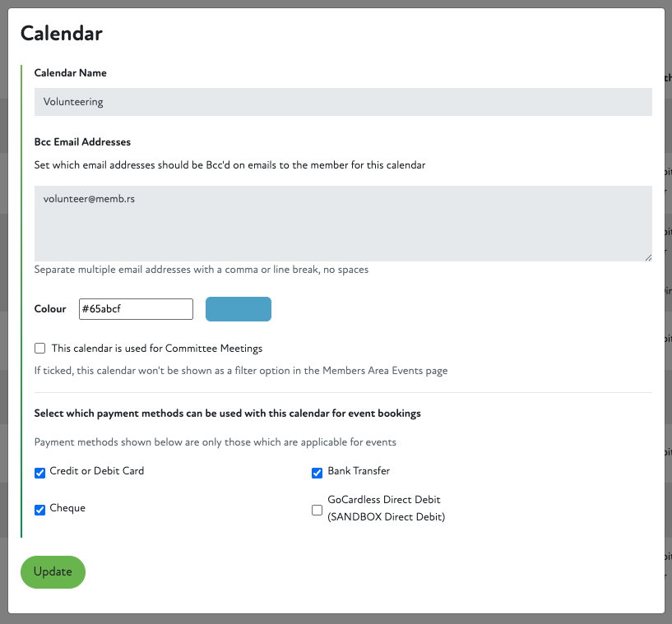Click the Calendar Name input field

343,102
